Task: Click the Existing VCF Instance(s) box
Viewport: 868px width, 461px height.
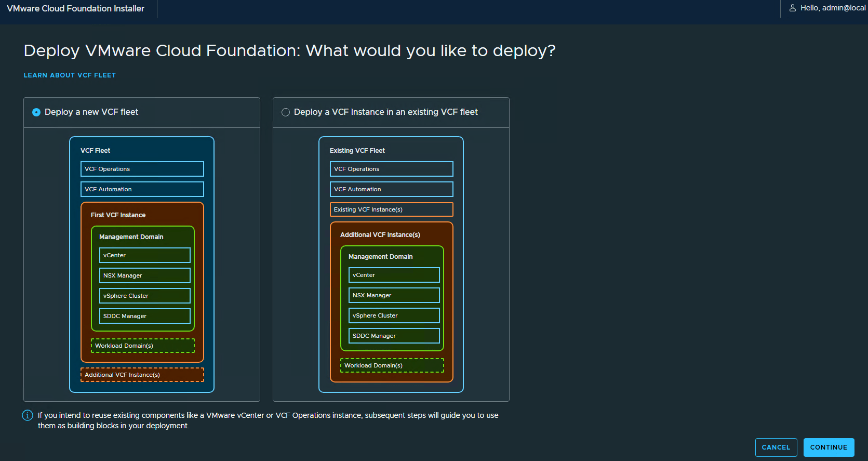Action: 392,209
